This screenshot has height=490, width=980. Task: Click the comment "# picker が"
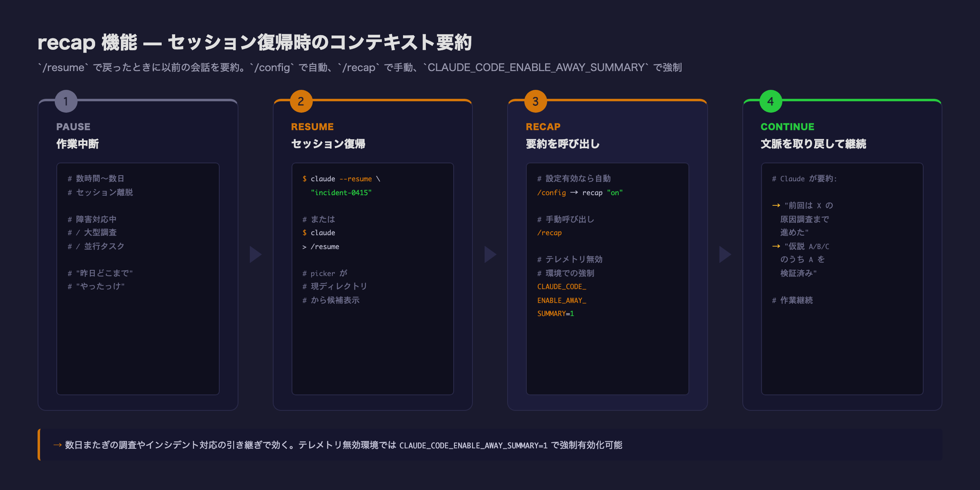[325, 273]
